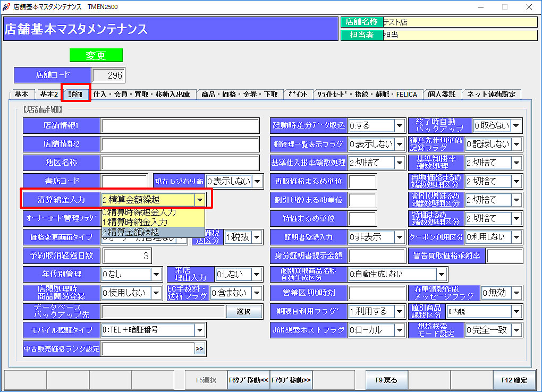The width and height of the screenshot is (542, 392).
Task: Switch to the 基本 tab
Action: [22, 95]
